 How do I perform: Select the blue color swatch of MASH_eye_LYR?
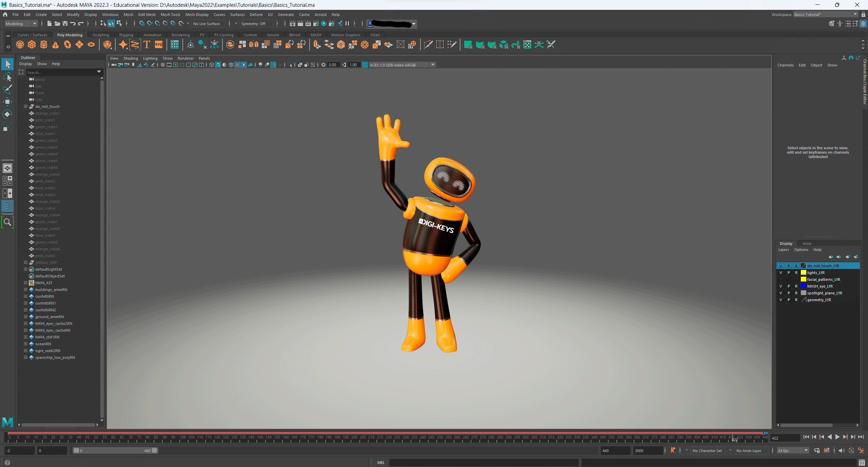pos(803,286)
